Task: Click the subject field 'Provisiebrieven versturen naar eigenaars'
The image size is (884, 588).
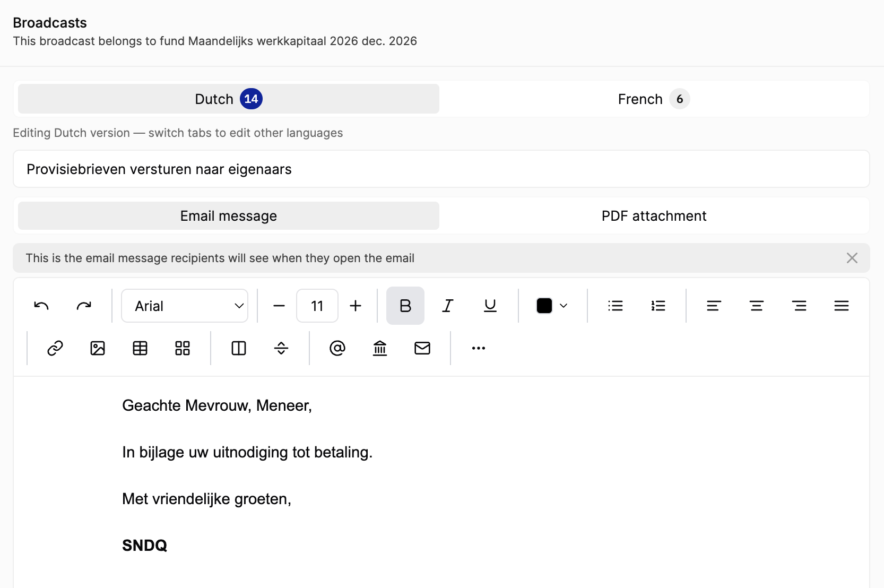Action: point(441,169)
